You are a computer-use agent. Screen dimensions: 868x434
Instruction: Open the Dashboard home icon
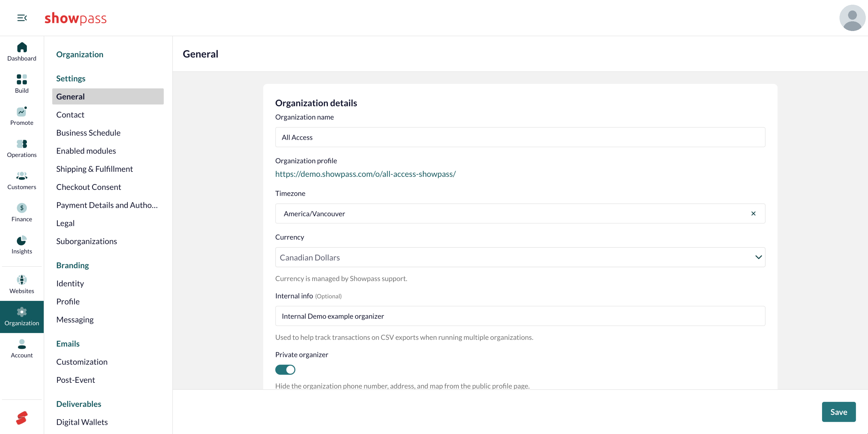(x=22, y=48)
